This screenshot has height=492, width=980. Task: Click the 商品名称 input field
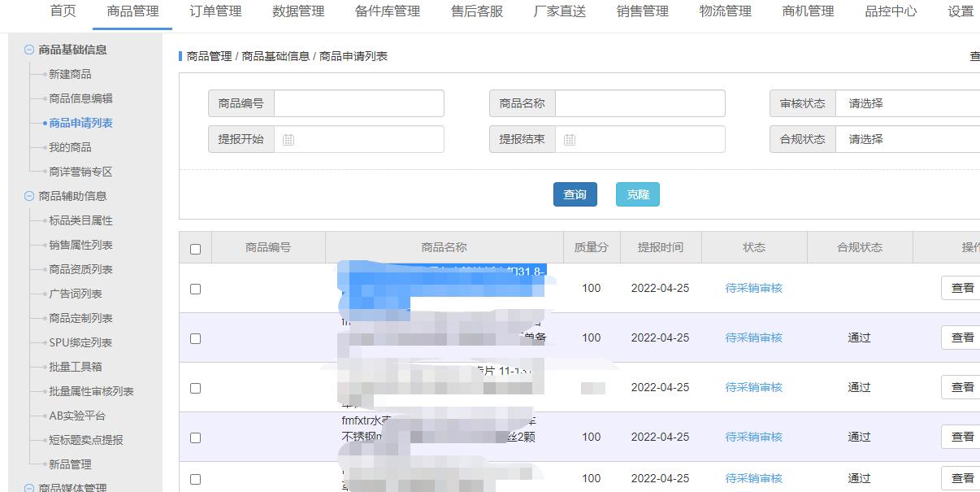coord(642,103)
